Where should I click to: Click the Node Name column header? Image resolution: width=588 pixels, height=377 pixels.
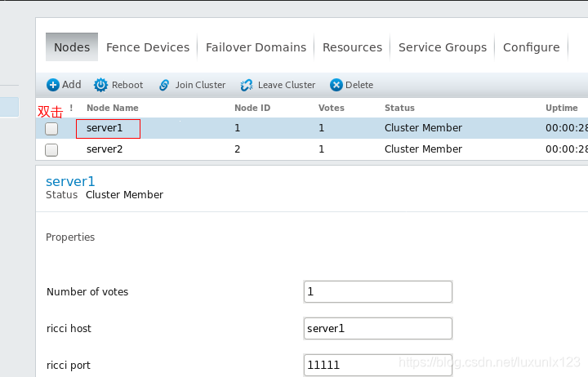pyautogui.click(x=113, y=108)
